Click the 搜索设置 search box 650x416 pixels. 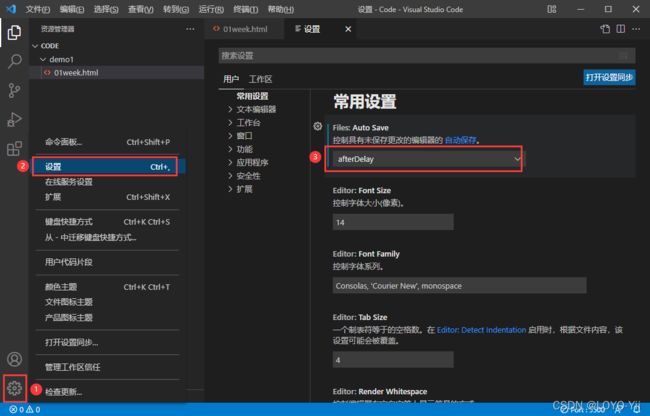(x=427, y=56)
